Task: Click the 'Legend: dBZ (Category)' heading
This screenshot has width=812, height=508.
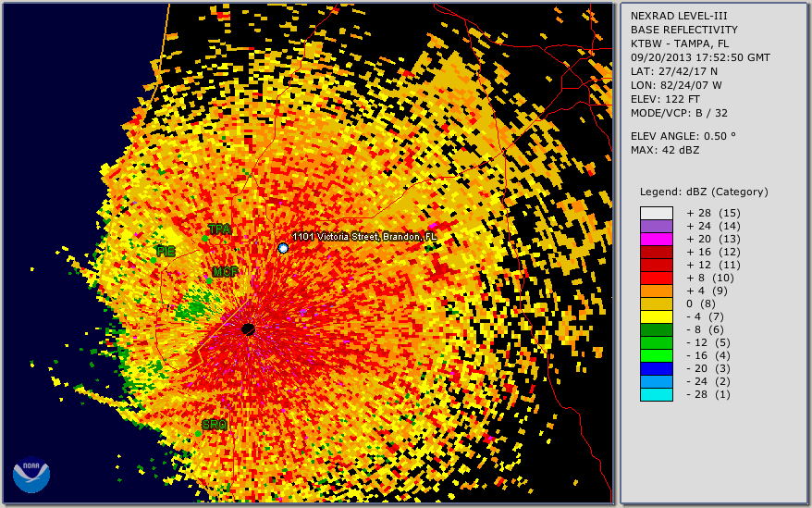Action: click(704, 192)
